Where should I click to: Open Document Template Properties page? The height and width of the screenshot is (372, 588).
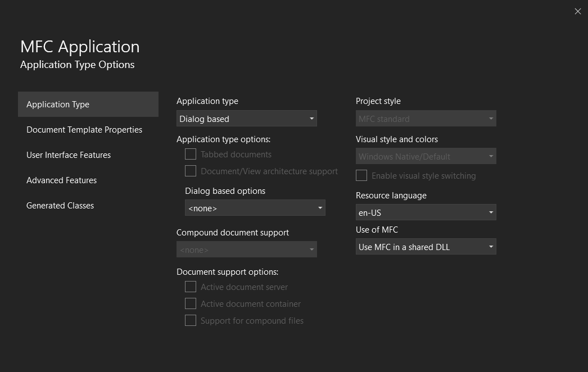[88, 130]
